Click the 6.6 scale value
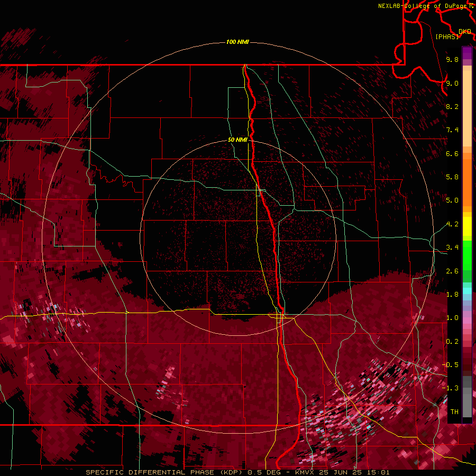The image size is (476, 476). (x=452, y=153)
